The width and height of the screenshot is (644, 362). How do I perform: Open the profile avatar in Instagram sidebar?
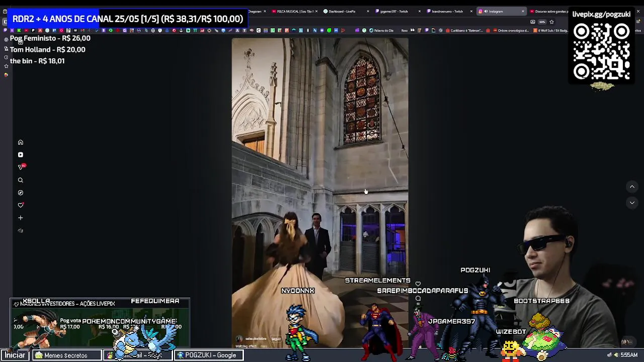point(21,231)
